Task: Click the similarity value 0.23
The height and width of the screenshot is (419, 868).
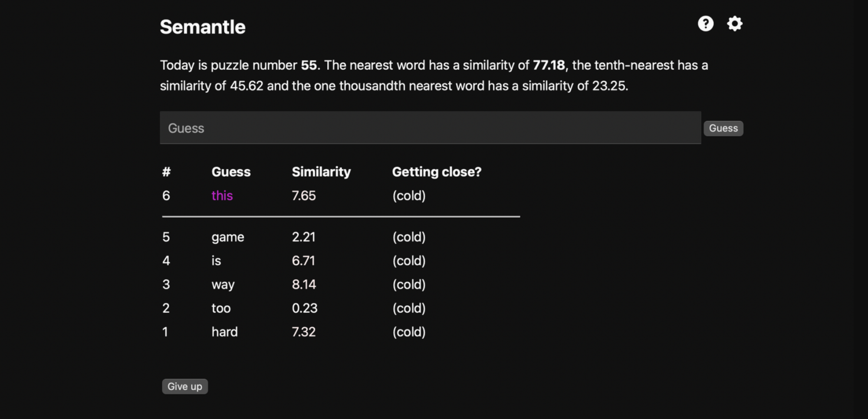Action: click(x=305, y=308)
